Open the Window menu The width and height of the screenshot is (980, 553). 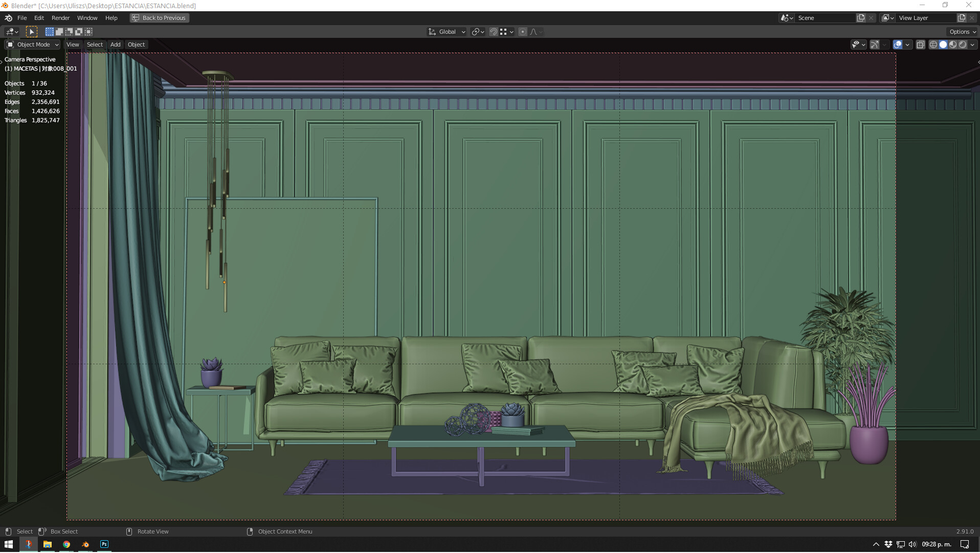pos(87,18)
